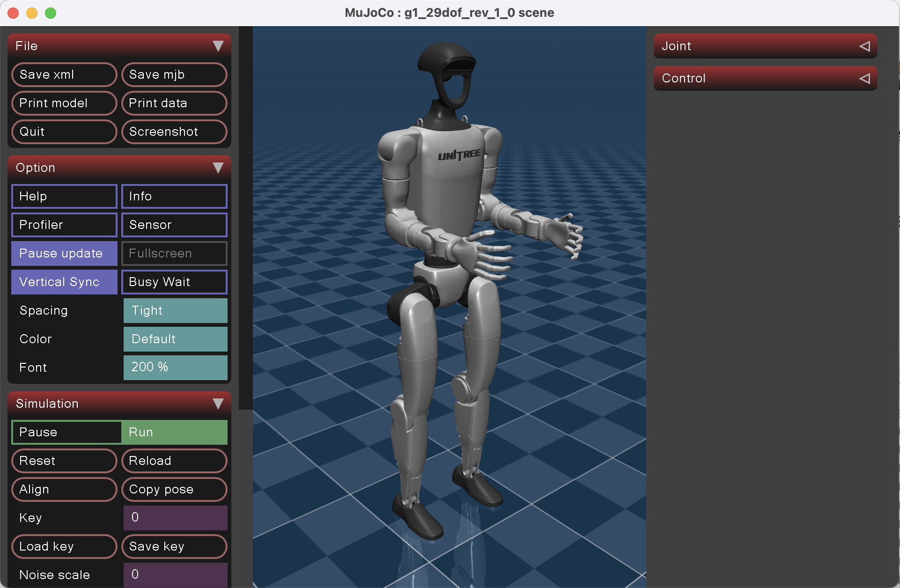Click the UNITREE logo on robot torso

click(x=459, y=155)
